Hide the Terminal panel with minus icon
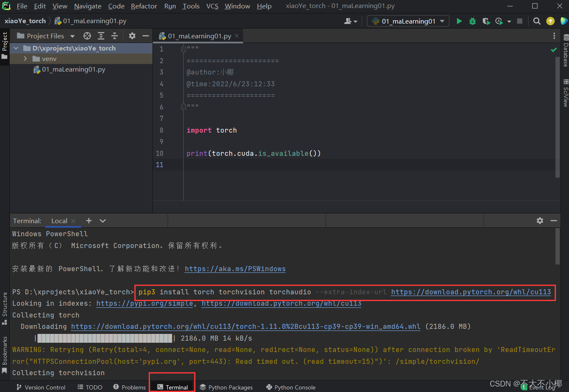The height and width of the screenshot is (392, 569). click(554, 221)
